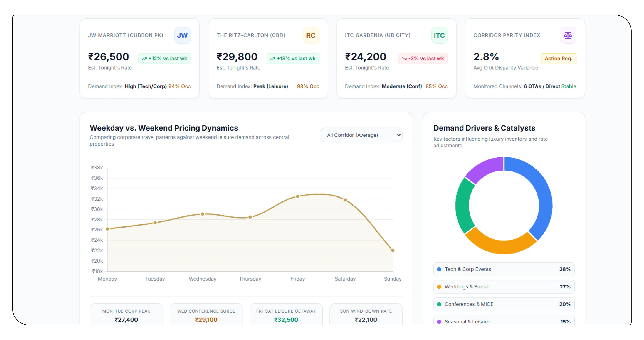Click the Sunday data point on chart
644x340 pixels.
coord(392,250)
